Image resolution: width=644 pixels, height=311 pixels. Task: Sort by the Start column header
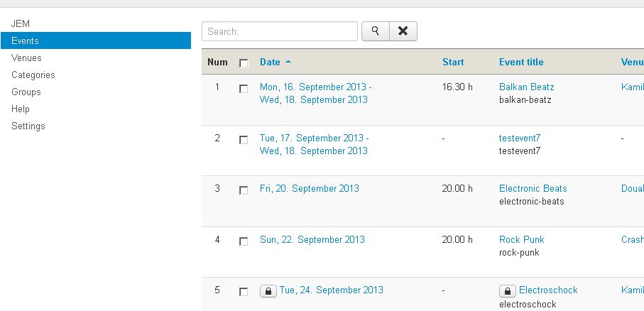[x=453, y=62]
